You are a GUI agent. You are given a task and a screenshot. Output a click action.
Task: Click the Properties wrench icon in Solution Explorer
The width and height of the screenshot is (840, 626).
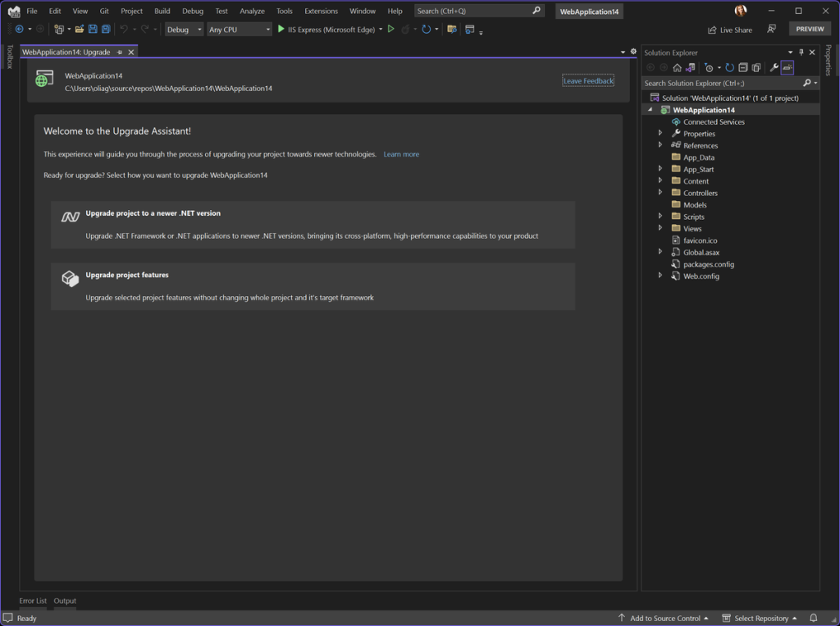(774, 67)
